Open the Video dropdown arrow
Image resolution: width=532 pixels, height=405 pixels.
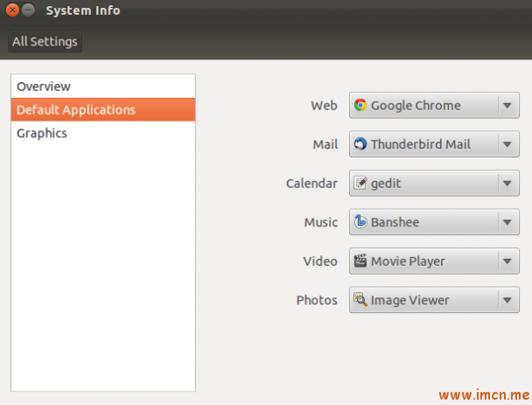point(507,262)
